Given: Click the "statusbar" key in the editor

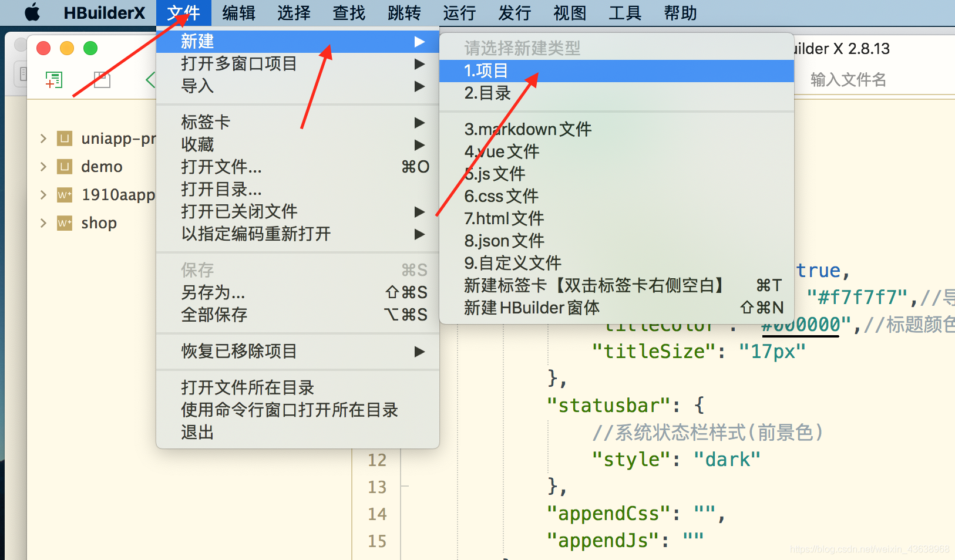Looking at the screenshot, I should [608, 406].
